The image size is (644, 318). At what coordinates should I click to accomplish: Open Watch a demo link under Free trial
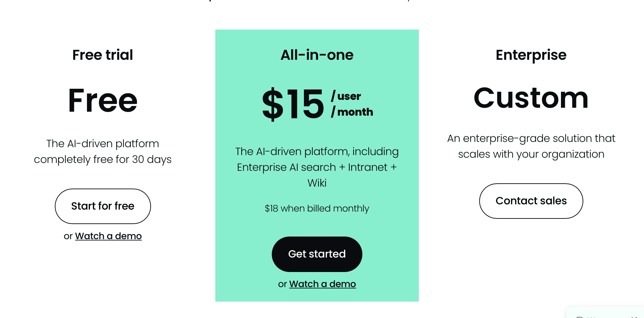coord(108,236)
